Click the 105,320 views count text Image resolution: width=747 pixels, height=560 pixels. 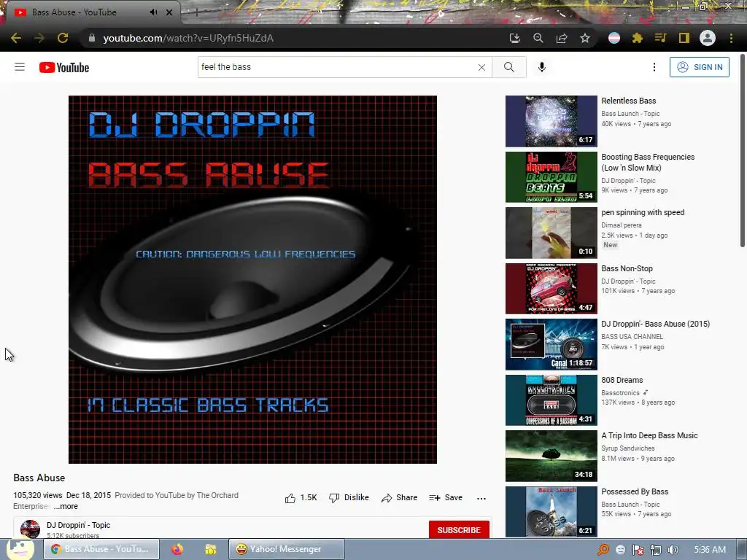click(38, 495)
